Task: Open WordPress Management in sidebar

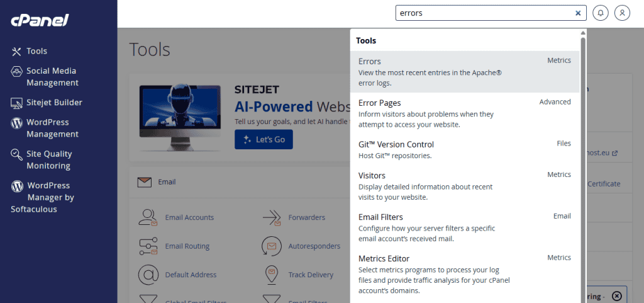Action: pyautogui.click(x=52, y=129)
